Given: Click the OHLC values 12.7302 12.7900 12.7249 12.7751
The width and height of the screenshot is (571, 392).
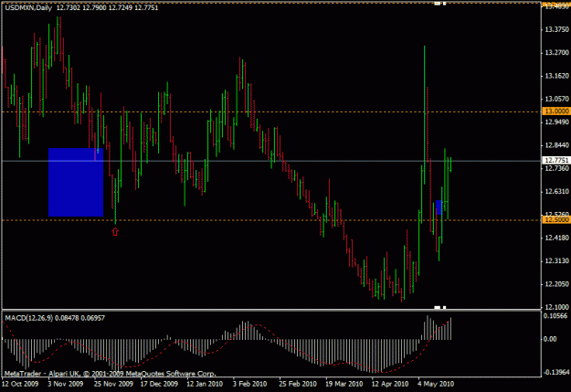Looking at the screenshot, I should pyautogui.click(x=107, y=7).
